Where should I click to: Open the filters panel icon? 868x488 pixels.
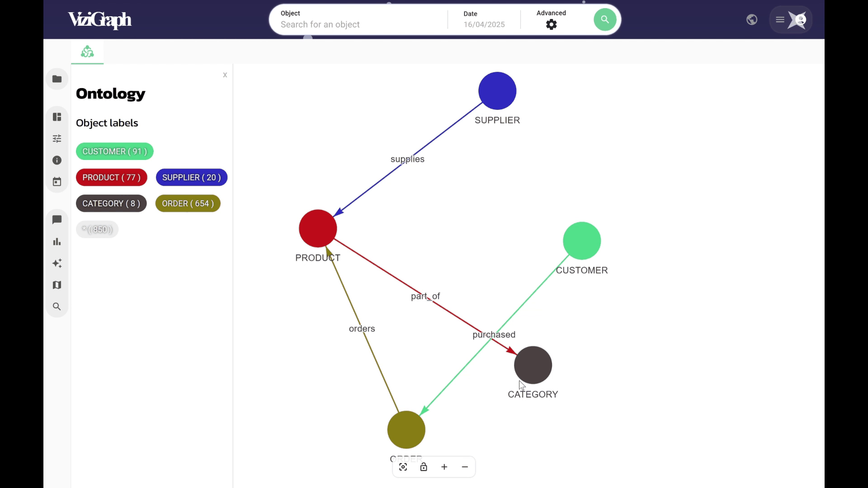pos(57,138)
